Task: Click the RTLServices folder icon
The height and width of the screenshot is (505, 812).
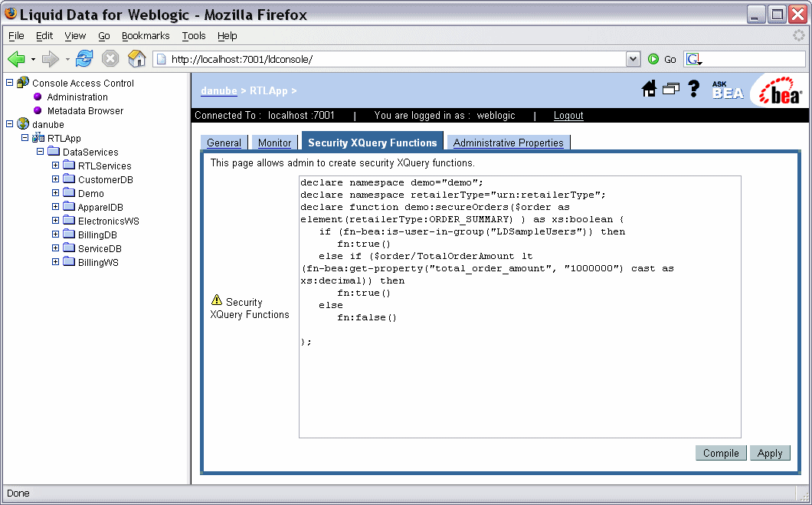Action: [70, 166]
